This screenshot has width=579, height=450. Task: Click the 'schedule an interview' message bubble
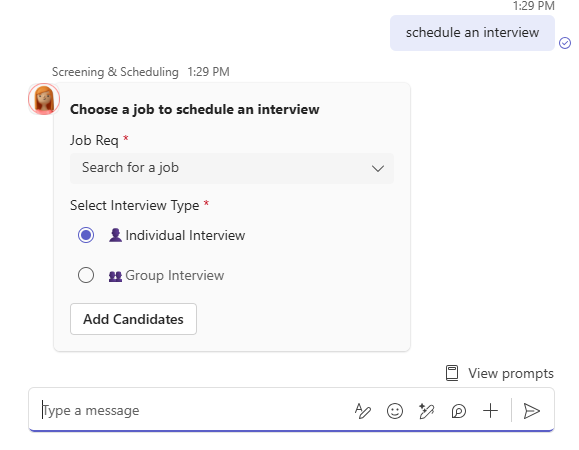(472, 33)
